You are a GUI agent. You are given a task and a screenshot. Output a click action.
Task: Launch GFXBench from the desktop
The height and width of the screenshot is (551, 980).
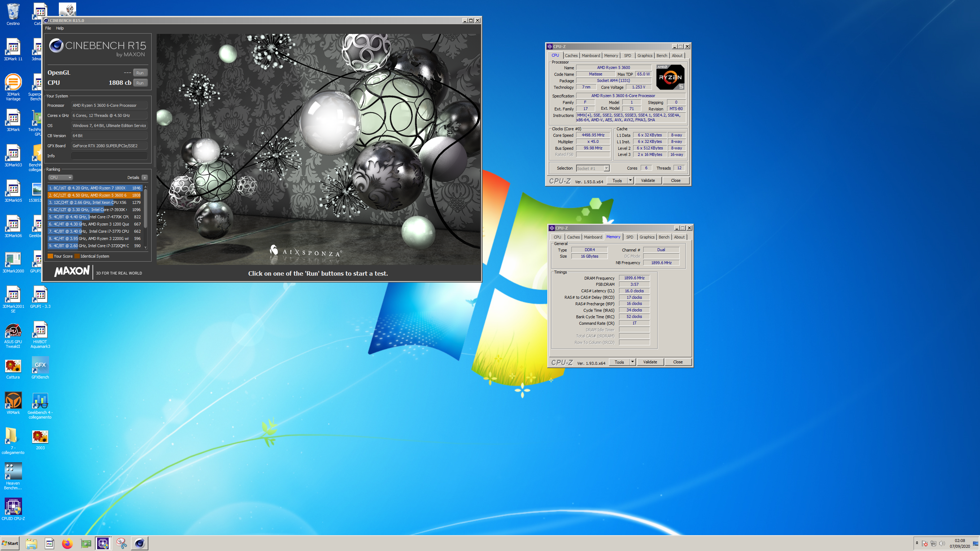[x=40, y=368]
